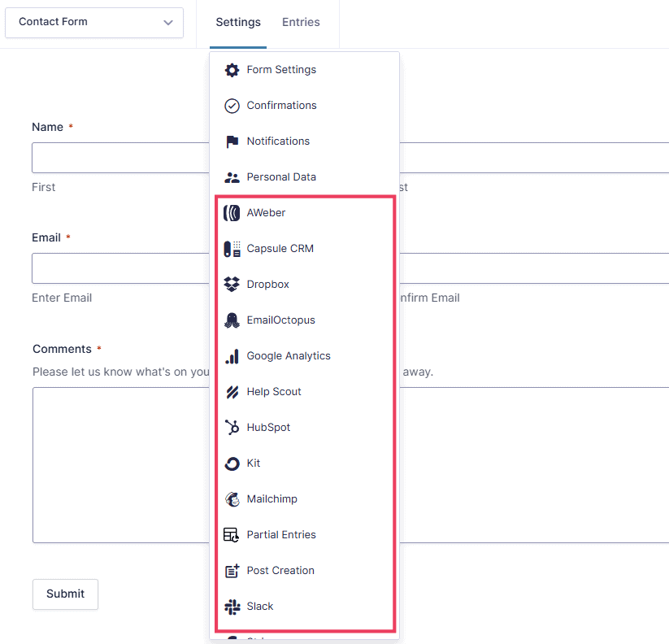Viewport: 669px width, 644px height.
Task: Open Mailchimp settings entry
Action: [x=305, y=499]
